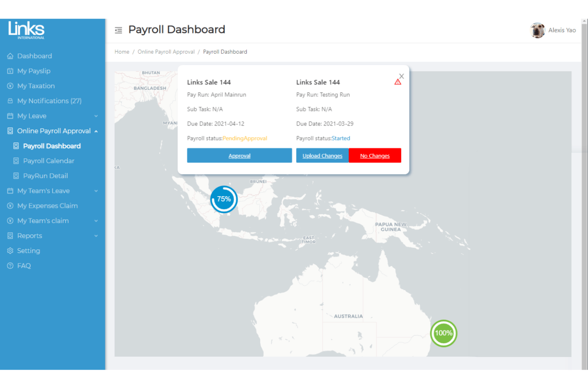Click the Payroll Calendar document icon
The height and width of the screenshot is (392, 588).
coord(16,161)
